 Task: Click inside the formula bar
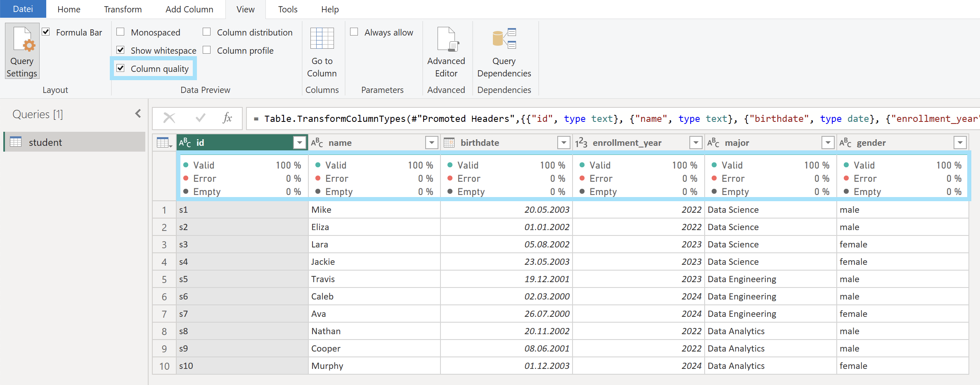(x=578, y=118)
